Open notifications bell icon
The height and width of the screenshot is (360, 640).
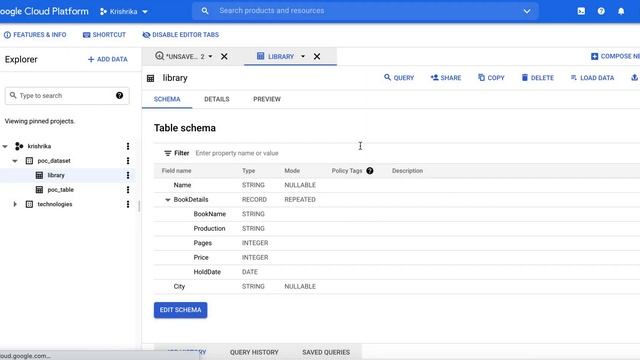coord(621,11)
